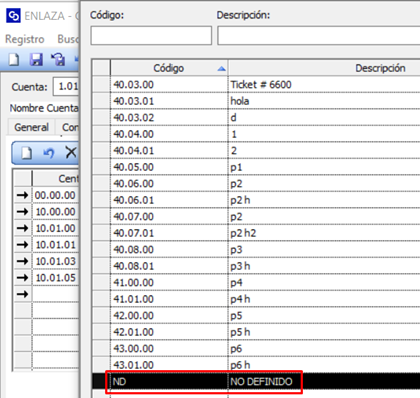
Task: Click the row arrow beside 10.01.03
Action: [x=22, y=261]
